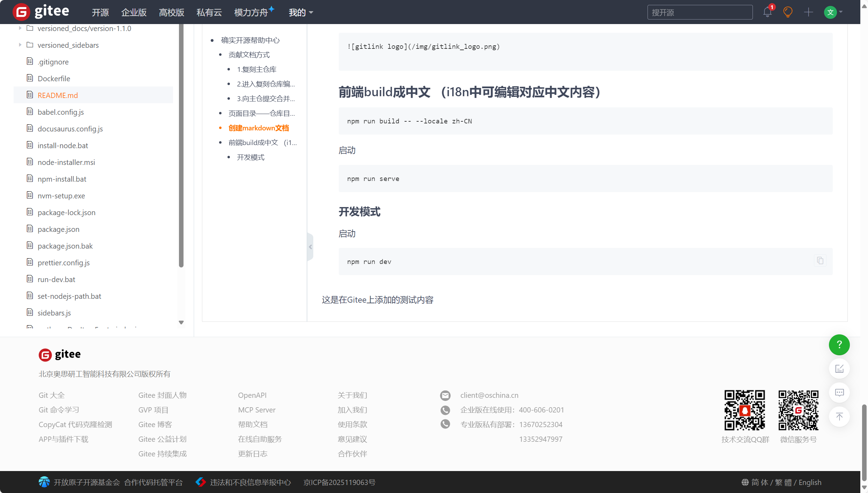Open the Git 大全 footer link
Screen dimensions: 868x493
[x=52, y=395]
